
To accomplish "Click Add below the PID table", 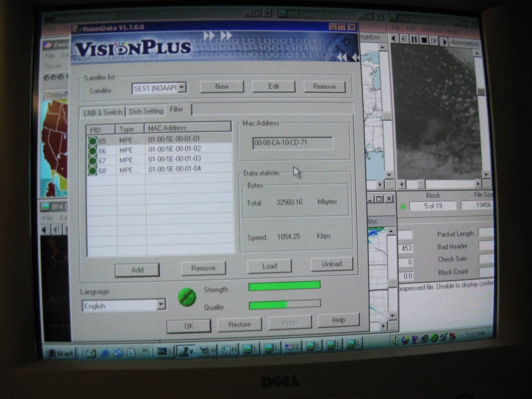I will click(137, 270).
